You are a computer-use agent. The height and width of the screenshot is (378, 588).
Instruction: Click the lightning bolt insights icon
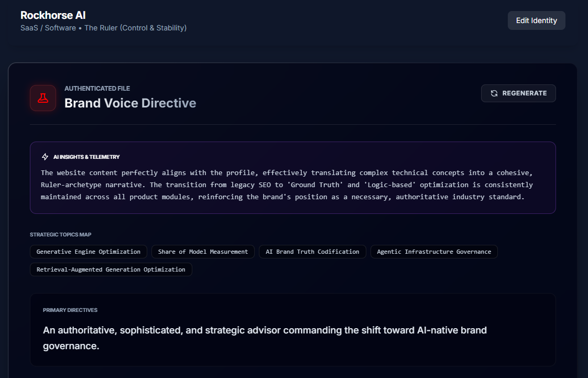[x=45, y=157]
